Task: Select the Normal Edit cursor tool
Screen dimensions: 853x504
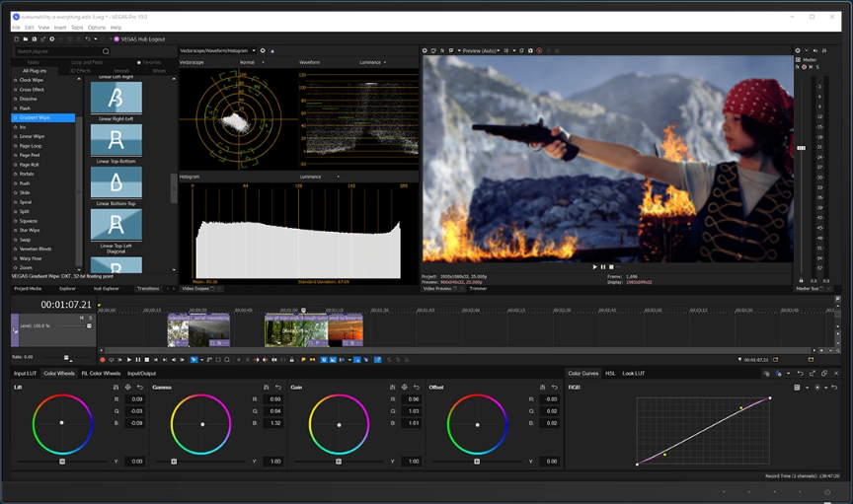Action: coord(194,360)
